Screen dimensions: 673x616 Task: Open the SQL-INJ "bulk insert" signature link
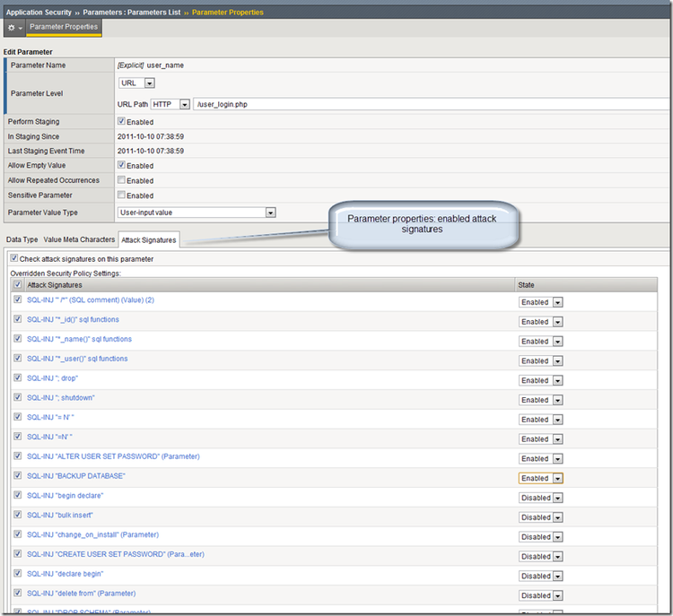coord(59,515)
